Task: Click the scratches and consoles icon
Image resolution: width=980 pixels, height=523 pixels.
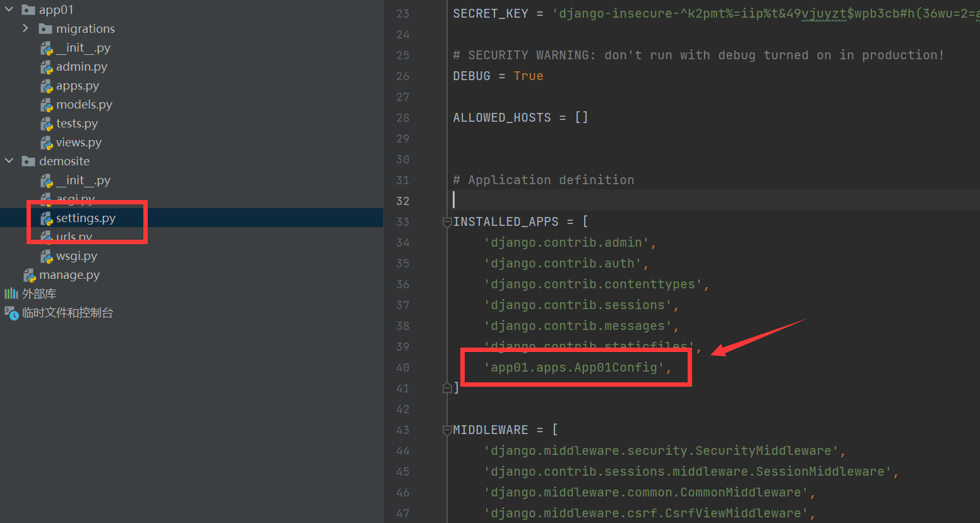Action: pos(11,313)
